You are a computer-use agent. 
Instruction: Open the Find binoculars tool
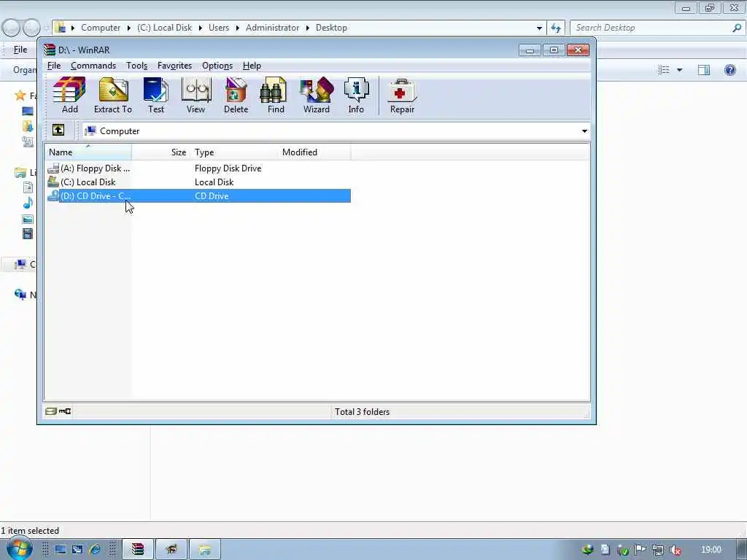click(x=275, y=96)
